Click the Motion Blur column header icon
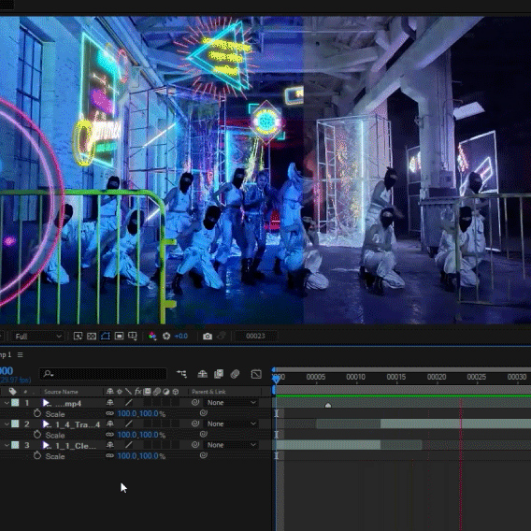This screenshot has height=531, width=531. [x=156, y=391]
